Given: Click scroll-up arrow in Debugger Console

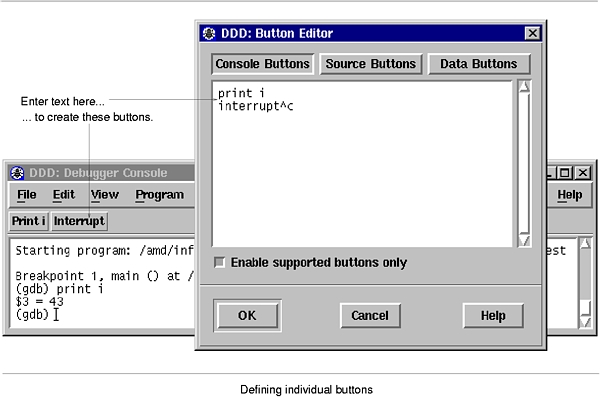Looking at the screenshot, I should pyautogui.click(x=585, y=244).
